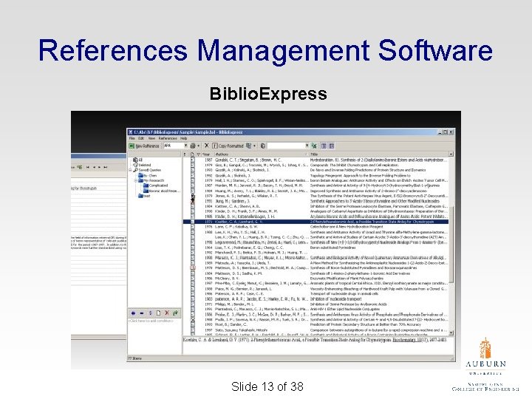The image size is (532, 399).
Task: Click the reference list scrollbar up arrow
Action: click(451, 154)
